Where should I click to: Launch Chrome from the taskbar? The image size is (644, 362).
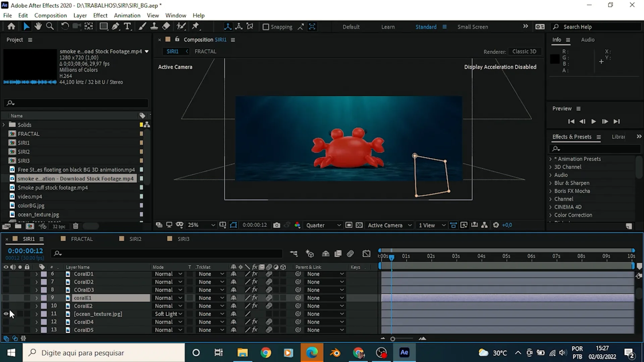click(x=266, y=353)
